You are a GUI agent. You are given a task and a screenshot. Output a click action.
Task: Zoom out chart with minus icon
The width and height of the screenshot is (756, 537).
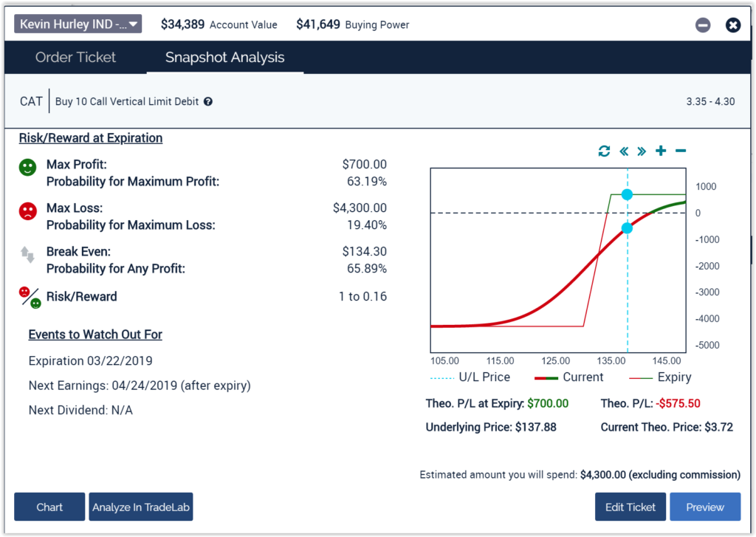pos(681,151)
